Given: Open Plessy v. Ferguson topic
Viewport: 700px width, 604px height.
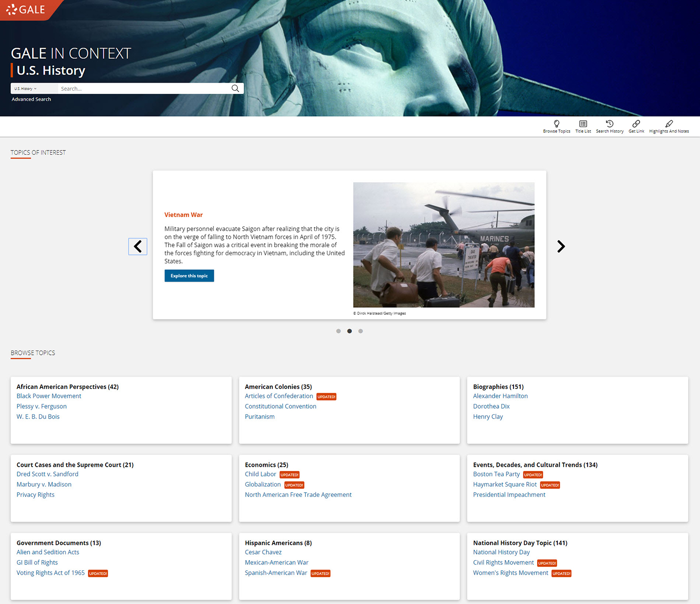Looking at the screenshot, I should click(x=42, y=406).
